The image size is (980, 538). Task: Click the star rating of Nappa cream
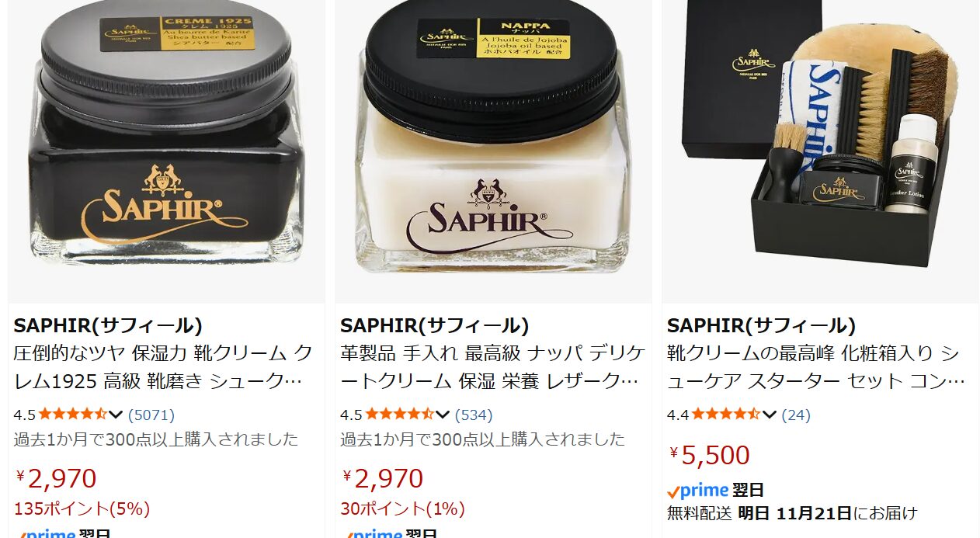(401, 415)
